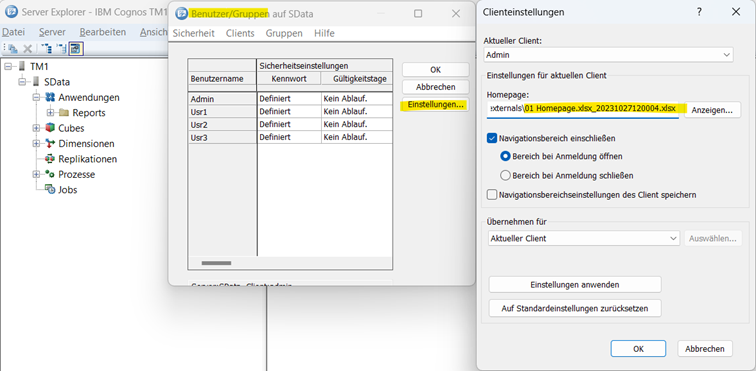Click the Prozesse icon
This screenshot has width=756, height=371.
pos(50,175)
